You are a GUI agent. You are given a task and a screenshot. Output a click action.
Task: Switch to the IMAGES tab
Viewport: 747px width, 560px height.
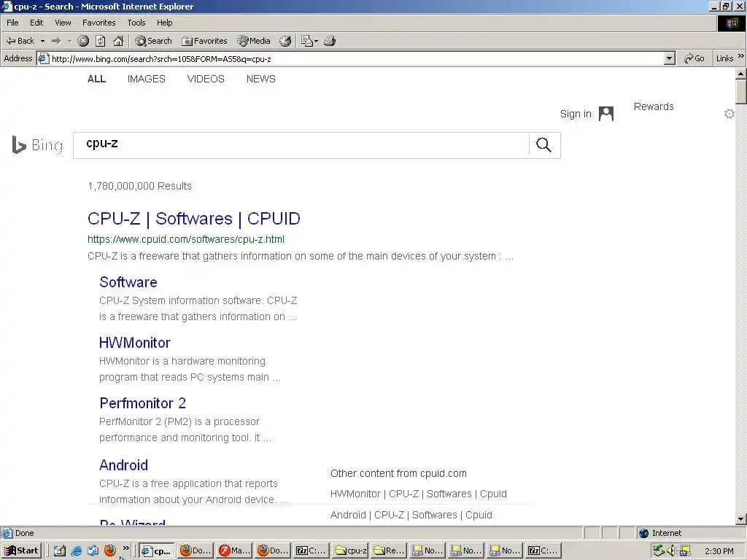(x=146, y=79)
